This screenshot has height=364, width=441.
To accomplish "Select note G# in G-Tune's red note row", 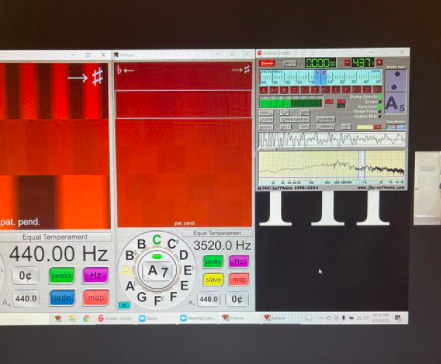I will (377, 90).
